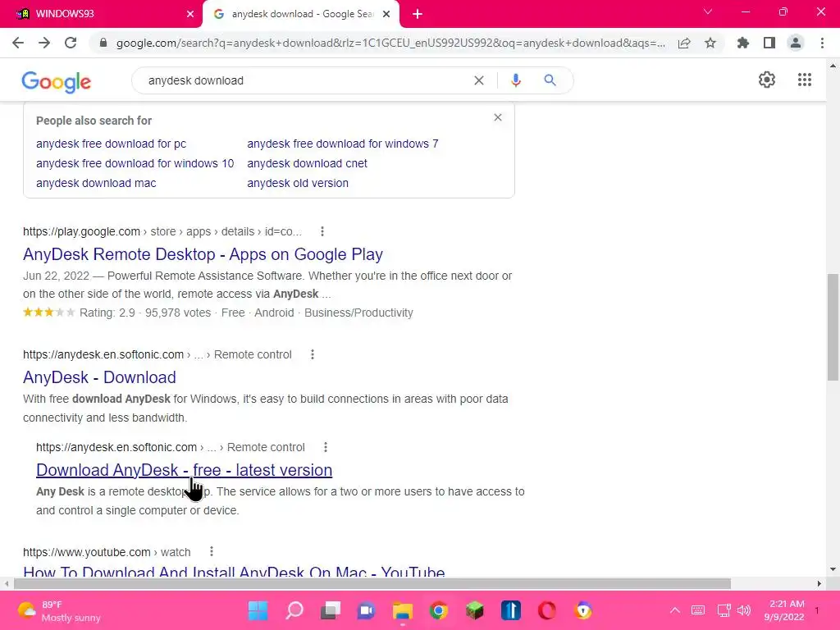The width and height of the screenshot is (840, 630).
Task: Close the People also search for box
Action: [498, 117]
